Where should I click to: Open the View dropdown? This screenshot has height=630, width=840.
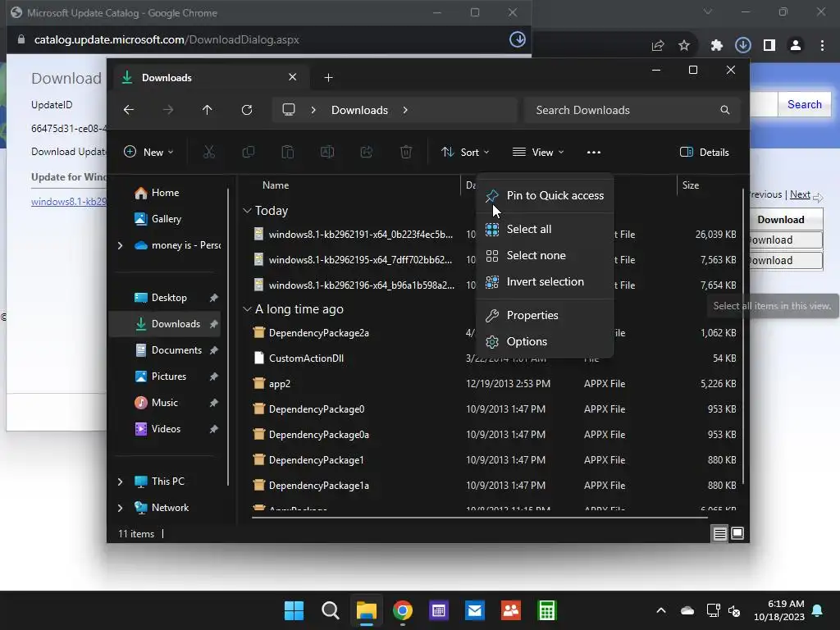coord(538,152)
